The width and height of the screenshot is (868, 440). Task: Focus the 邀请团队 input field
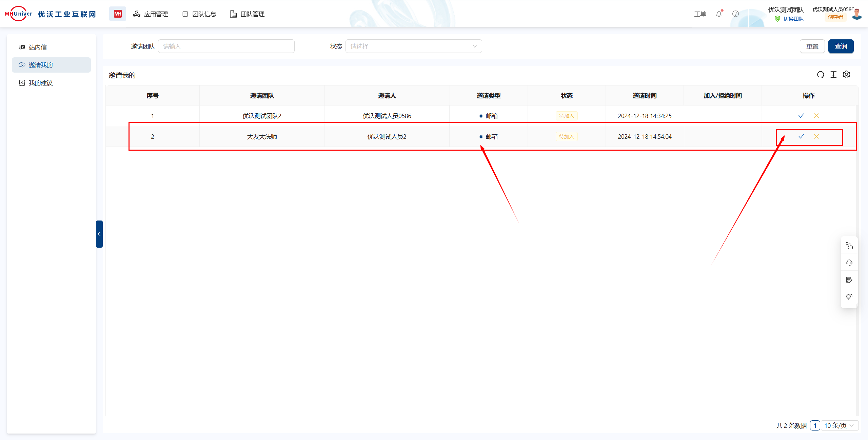(x=226, y=46)
